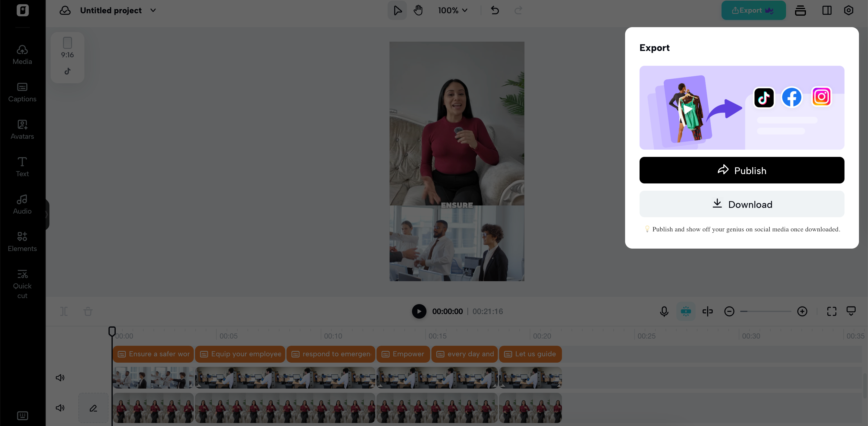The image size is (868, 426).
Task: Download the exported video
Action: (x=741, y=204)
